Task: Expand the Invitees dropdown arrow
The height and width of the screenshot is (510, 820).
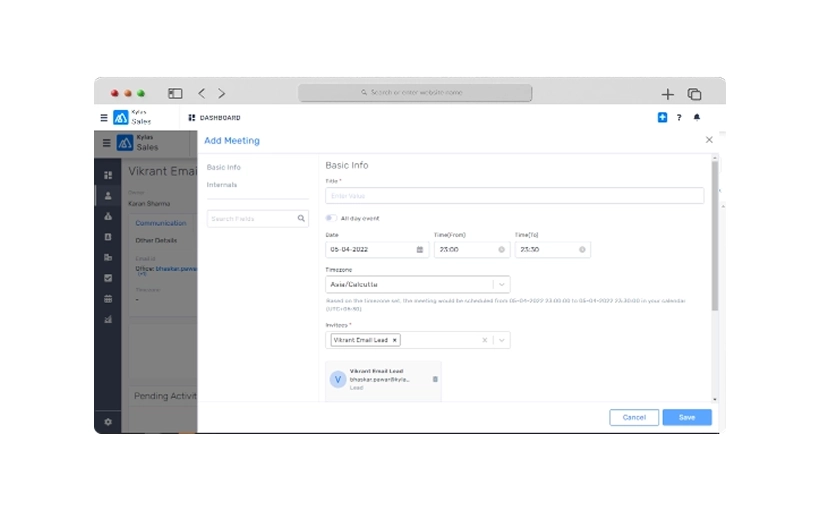Action: pyautogui.click(x=501, y=340)
